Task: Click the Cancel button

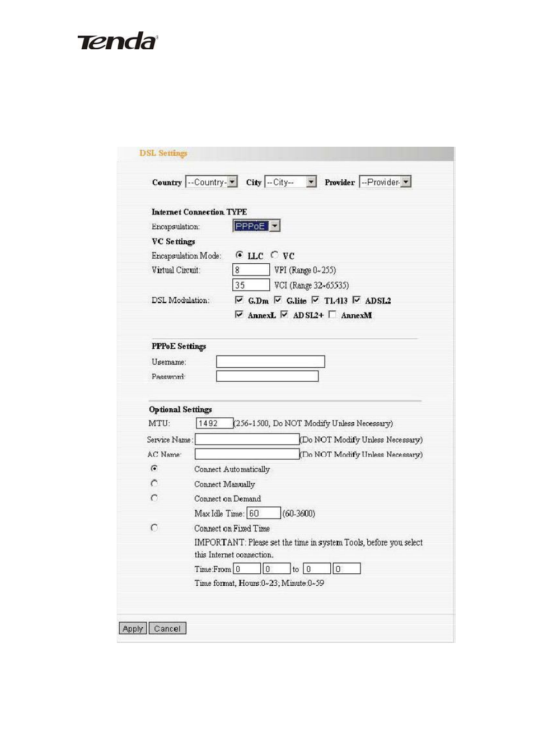Action: [167, 628]
